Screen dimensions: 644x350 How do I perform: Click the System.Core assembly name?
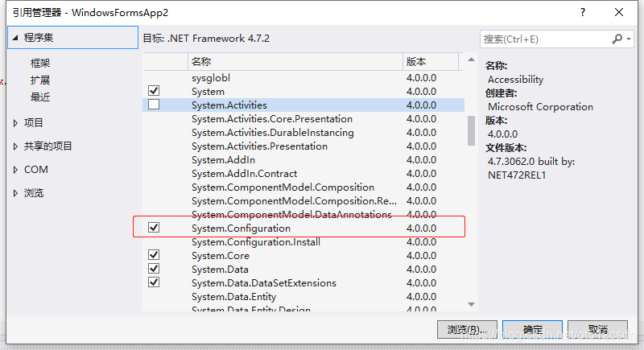220,256
